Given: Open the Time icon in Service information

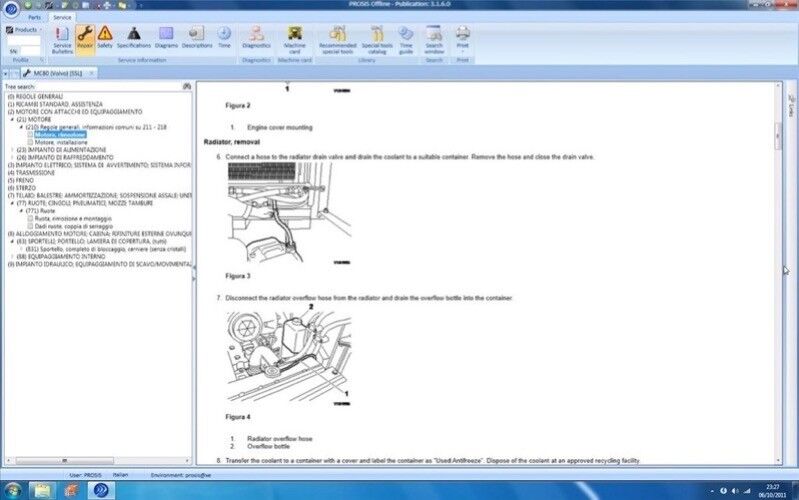Looking at the screenshot, I should (223, 38).
